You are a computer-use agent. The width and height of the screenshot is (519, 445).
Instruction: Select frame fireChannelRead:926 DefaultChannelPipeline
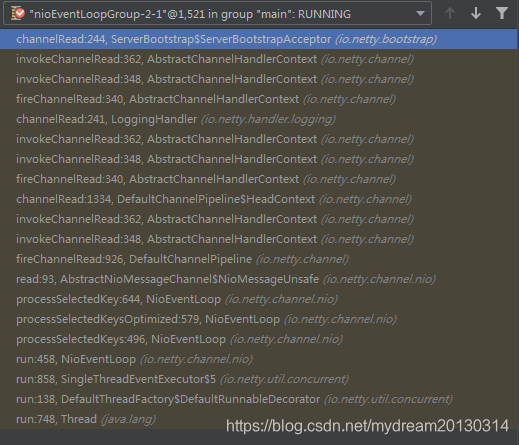coord(258,259)
